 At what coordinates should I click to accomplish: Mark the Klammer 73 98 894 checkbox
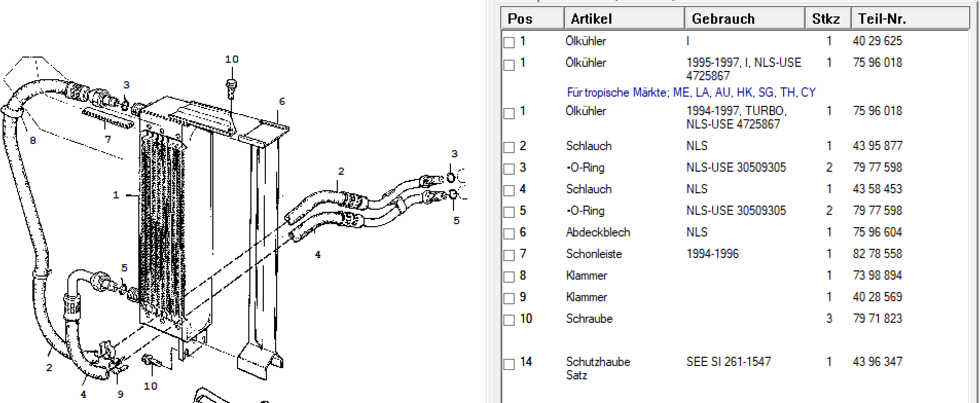point(509,277)
